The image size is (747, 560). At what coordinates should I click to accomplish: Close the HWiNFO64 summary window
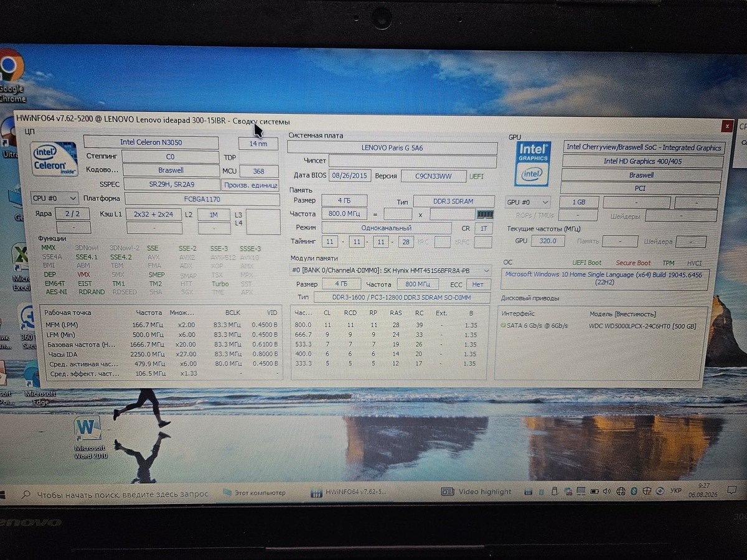(726, 126)
